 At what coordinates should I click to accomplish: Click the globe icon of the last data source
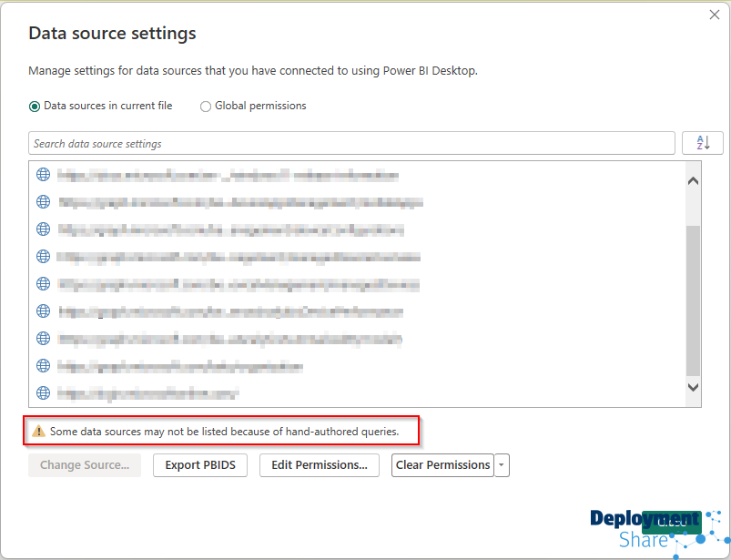click(43, 393)
